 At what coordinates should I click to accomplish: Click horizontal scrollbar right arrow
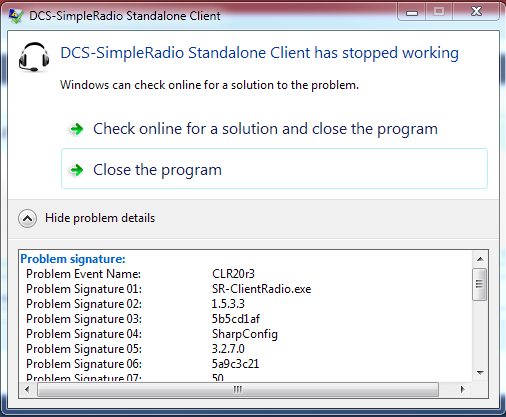pos(463,389)
